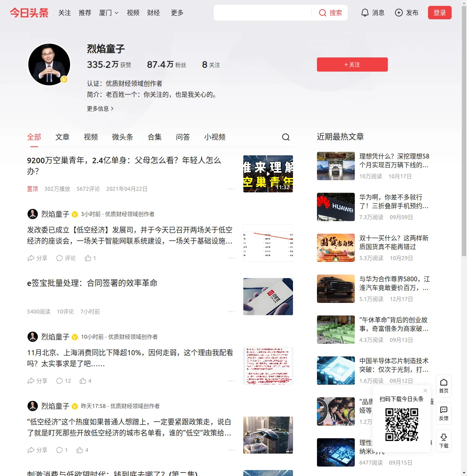This screenshot has height=476, width=467.
Task: Open the 午休革命 article thumbnail
Action: (x=336, y=330)
